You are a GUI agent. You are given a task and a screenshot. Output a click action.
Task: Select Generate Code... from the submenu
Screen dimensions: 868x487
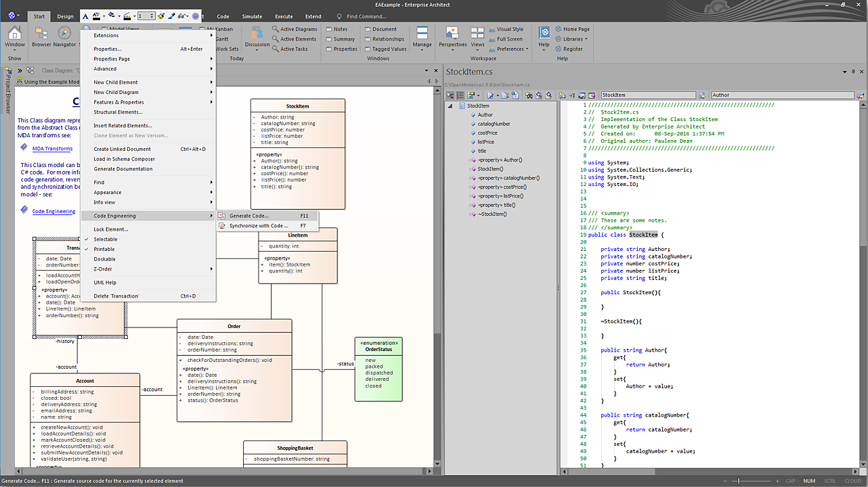tap(268, 216)
